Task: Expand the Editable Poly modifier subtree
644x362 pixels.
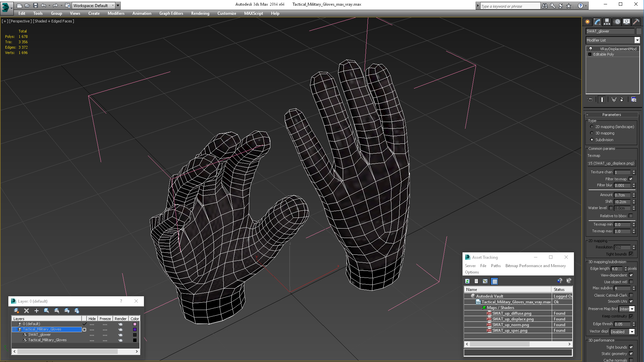Action: pyautogui.click(x=590, y=54)
